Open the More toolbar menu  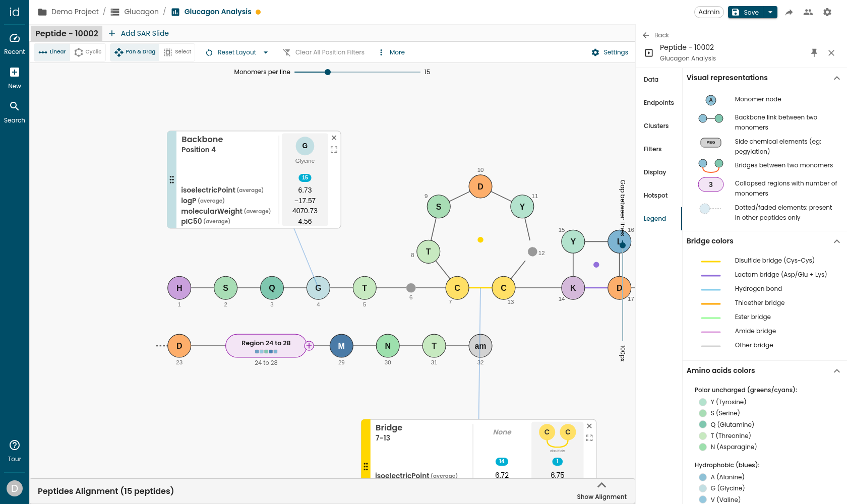pyautogui.click(x=392, y=52)
